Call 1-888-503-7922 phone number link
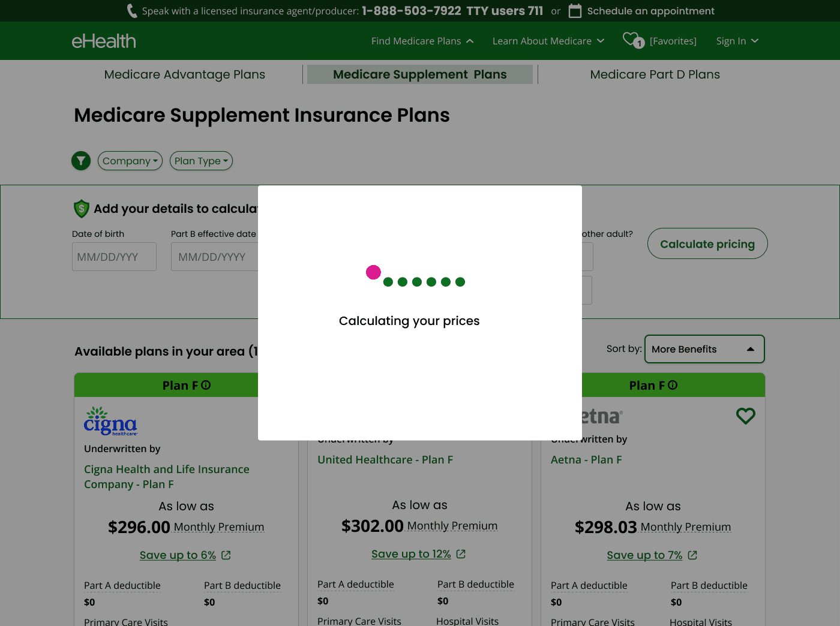The width and height of the screenshot is (840, 626). [412, 11]
